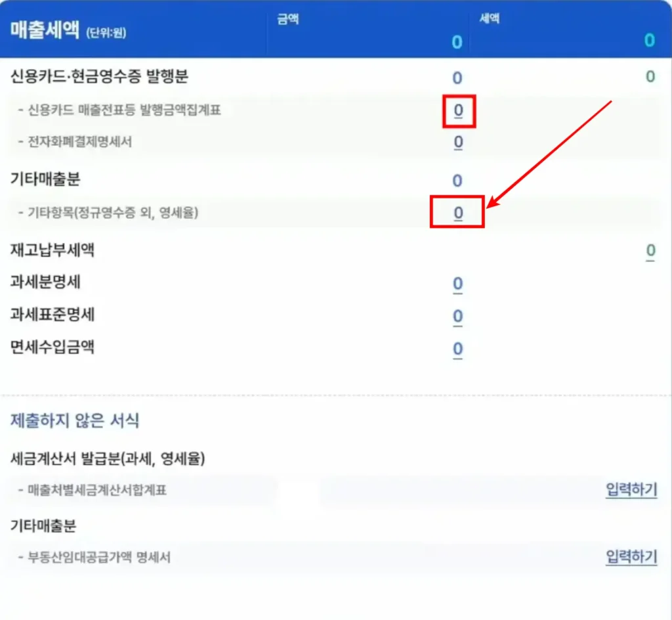
Task: Click the 기타매출분 amount under 매출세액
Action: (457, 180)
